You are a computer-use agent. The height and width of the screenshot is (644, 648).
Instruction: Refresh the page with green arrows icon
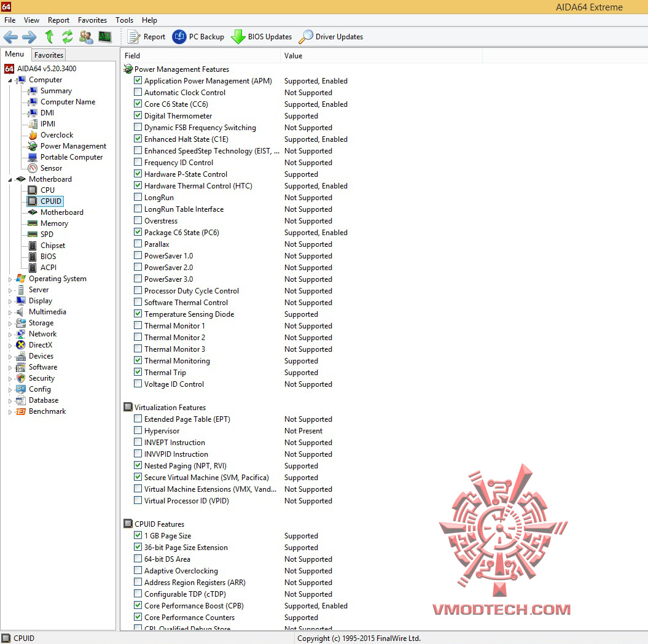[67, 37]
